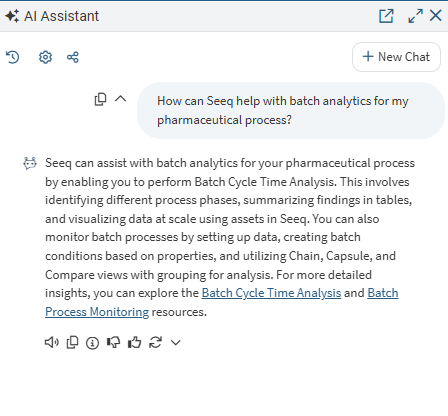Read the response aloud with speaker icon
The image size is (448, 416).
pyautogui.click(x=52, y=342)
